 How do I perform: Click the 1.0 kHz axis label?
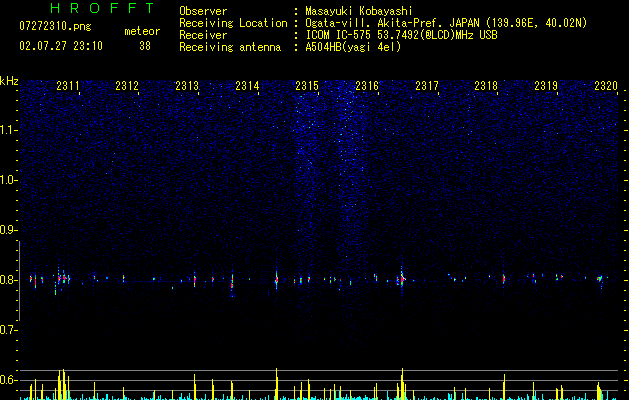click(x=9, y=180)
